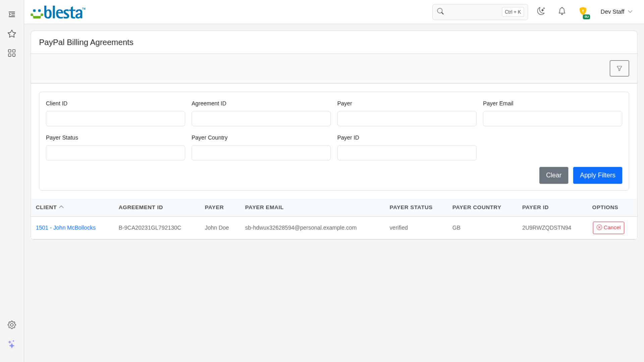Click the Blesta logo
The width and height of the screenshot is (644, 362).
58,12
